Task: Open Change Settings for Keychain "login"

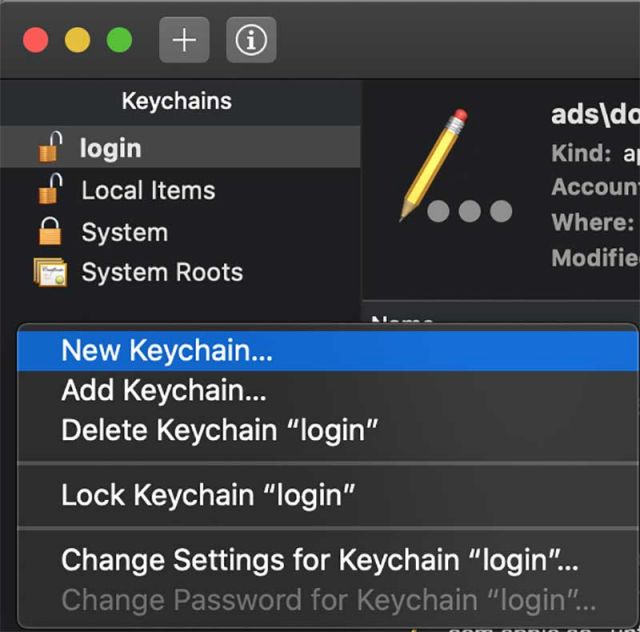Action: (x=327, y=560)
